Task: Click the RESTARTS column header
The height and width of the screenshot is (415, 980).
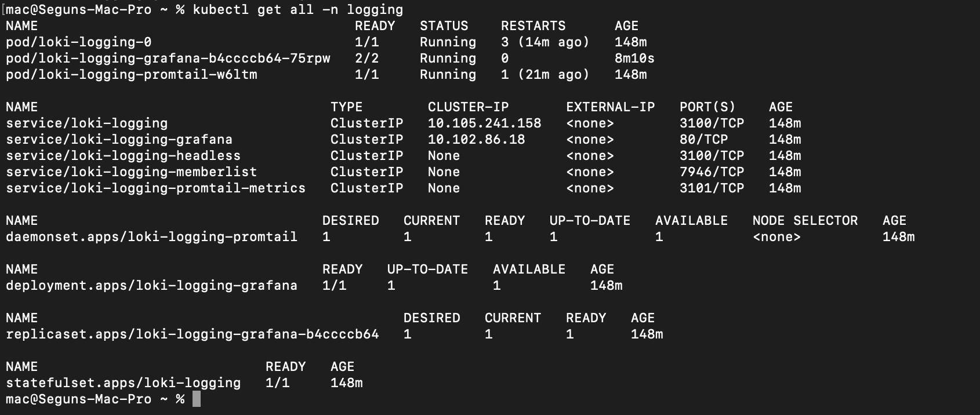Action: click(533, 26)
